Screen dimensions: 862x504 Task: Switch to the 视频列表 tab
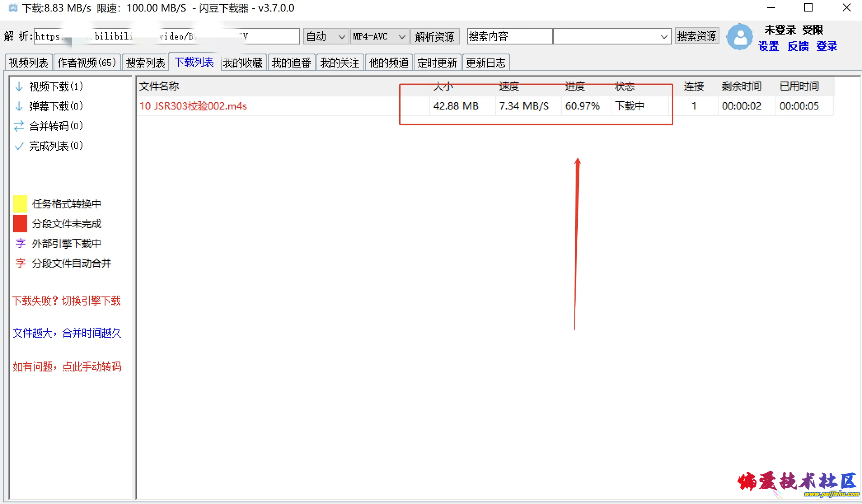click(x=28, y=63)
